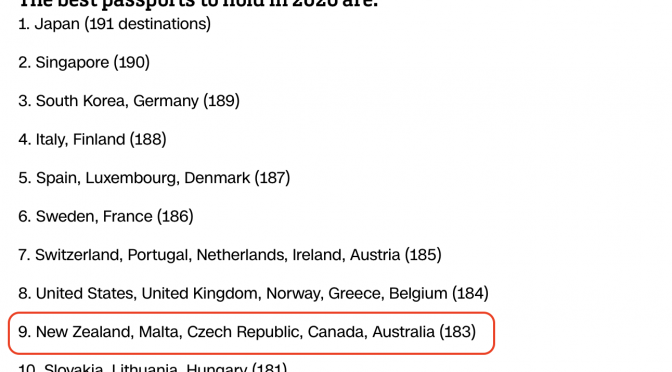The height and width of the screenshot is (372, 672).
Task: Click the partially visible Slovakia entry
Action: tap(153, 367)
